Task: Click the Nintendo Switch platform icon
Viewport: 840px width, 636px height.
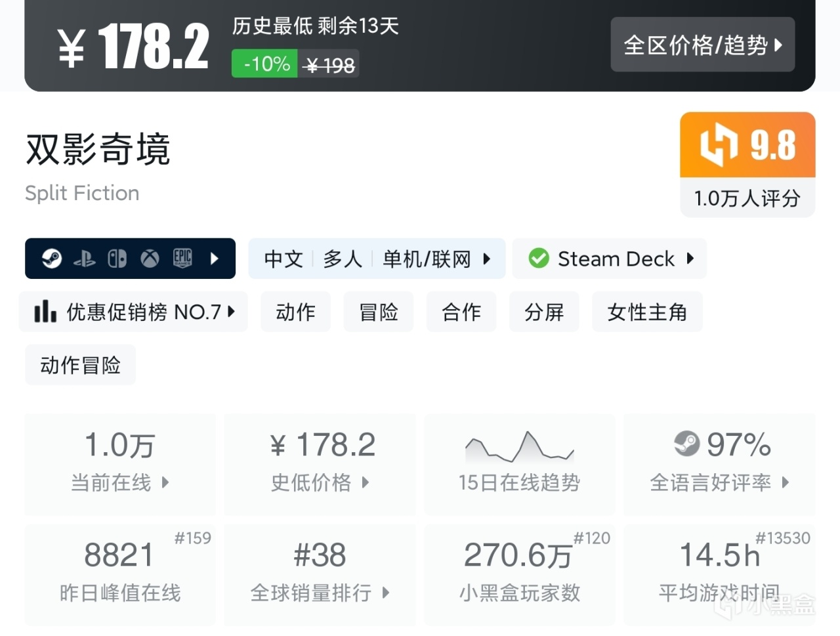Action: click(x=117, y=259)
